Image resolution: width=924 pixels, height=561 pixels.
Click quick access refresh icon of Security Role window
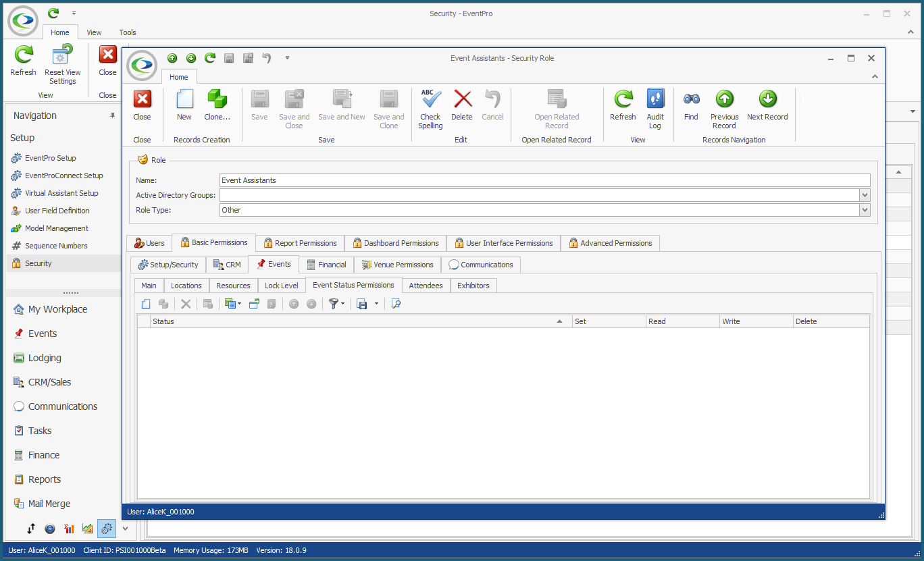pyautogui.click(x=210, y=58)
